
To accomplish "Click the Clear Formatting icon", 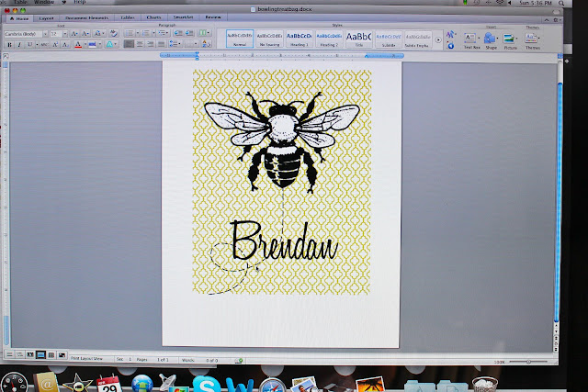I will point(114,34).
